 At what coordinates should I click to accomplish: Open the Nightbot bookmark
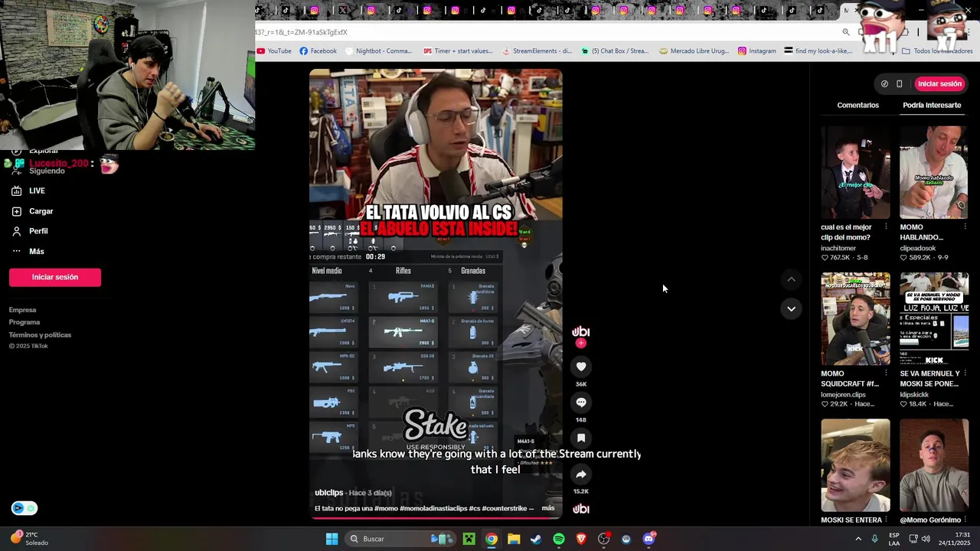point(379,51)
